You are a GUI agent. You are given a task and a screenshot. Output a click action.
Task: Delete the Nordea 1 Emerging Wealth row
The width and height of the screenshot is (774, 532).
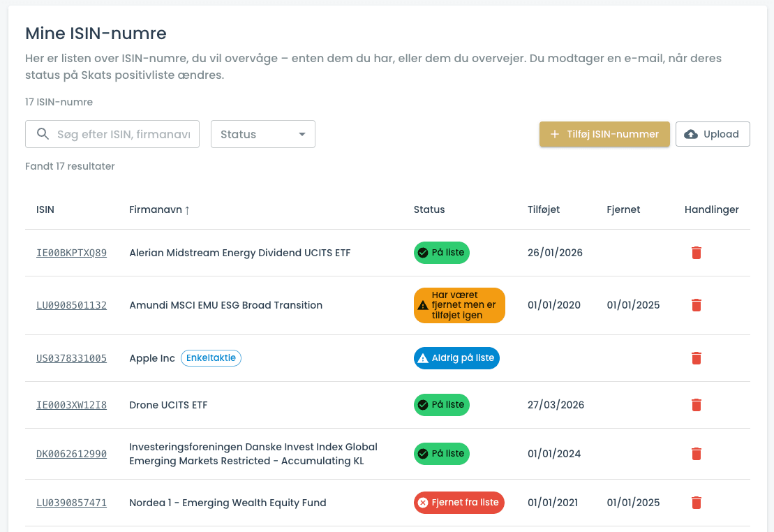pos(696,503)
